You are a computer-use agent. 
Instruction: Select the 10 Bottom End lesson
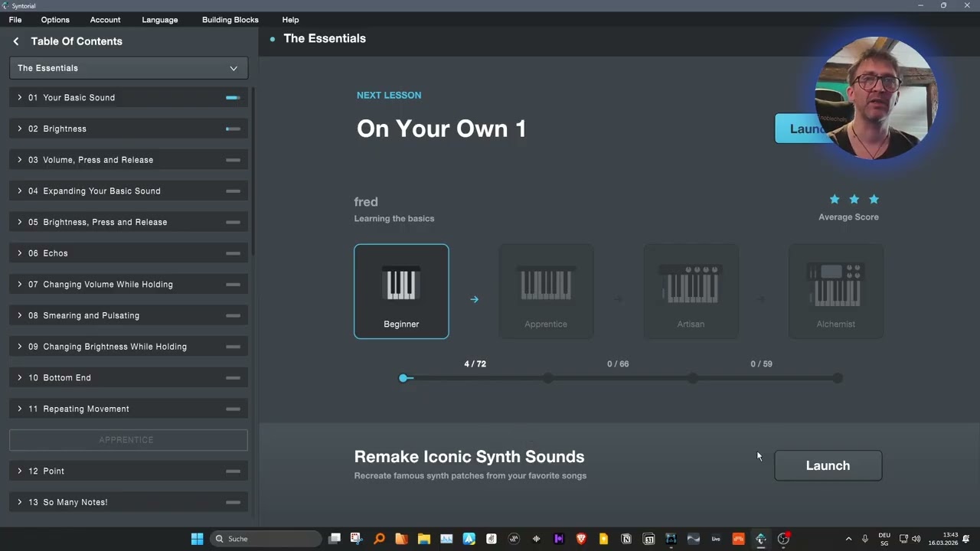click(129, 378)
